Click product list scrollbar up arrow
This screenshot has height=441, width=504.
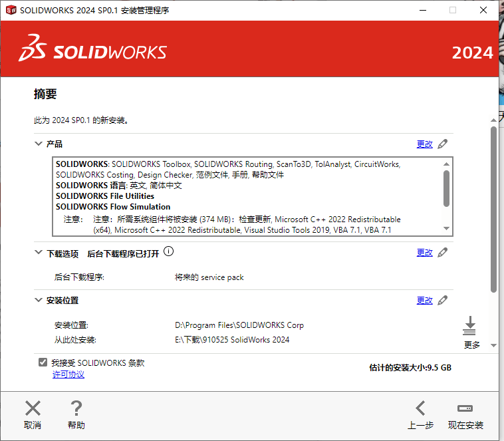tap(446, 164)
